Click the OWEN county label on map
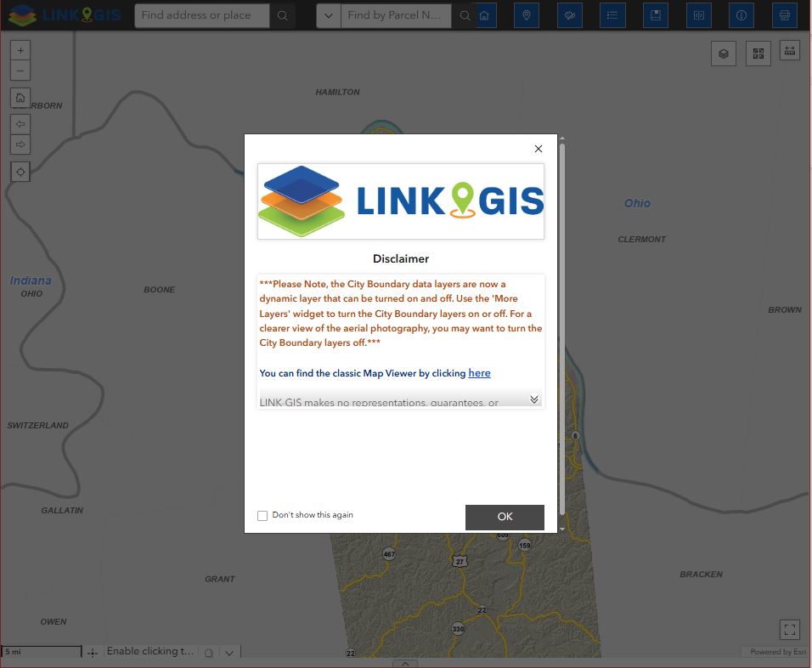This screenshot has width=812, height=668. click(x=54, y=621)
